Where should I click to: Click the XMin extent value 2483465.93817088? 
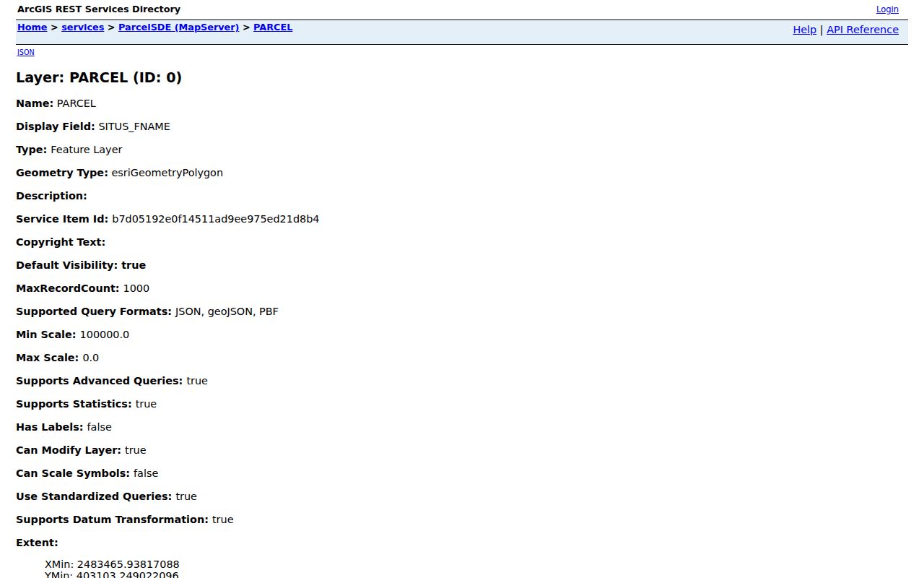(112, 564)
